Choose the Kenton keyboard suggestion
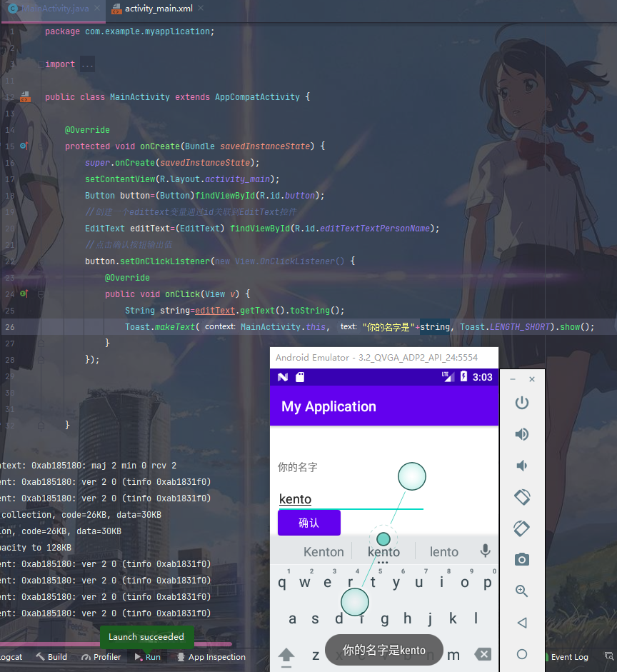 [323, 552]
